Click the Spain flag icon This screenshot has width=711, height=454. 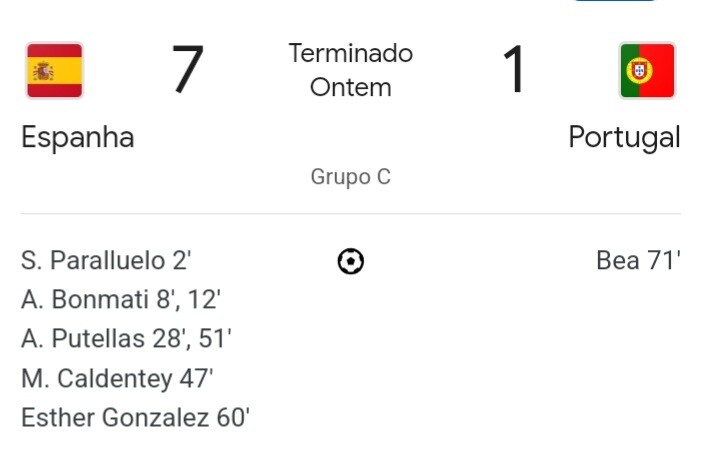(55, 70)
